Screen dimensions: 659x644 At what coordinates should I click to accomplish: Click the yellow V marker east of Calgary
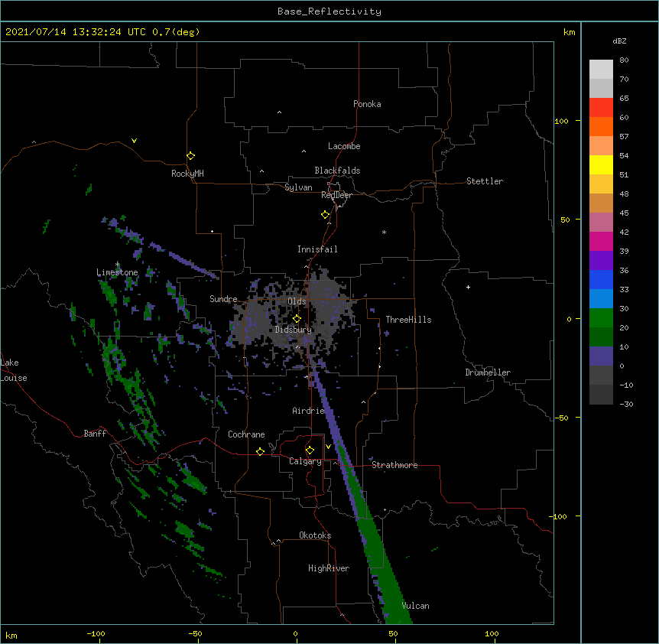coord(328,447)
